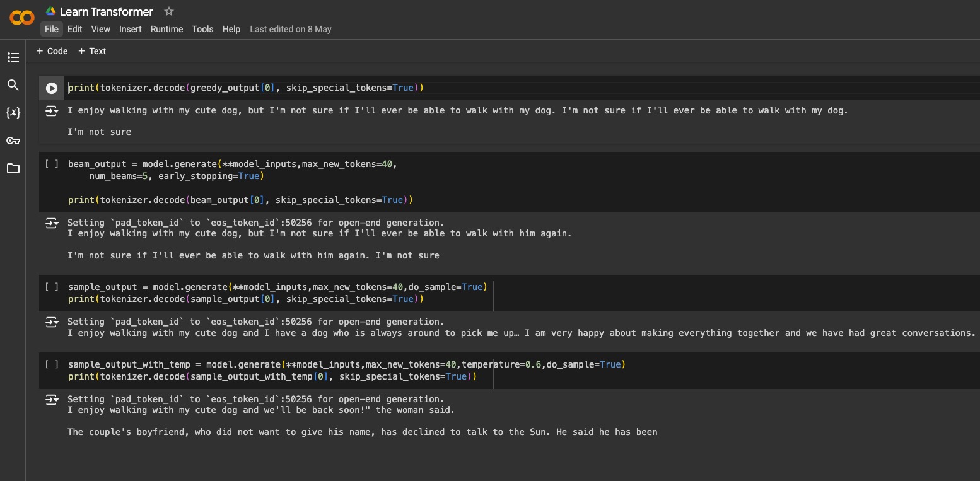Click the num_beams=5 code line

(177, 176)
